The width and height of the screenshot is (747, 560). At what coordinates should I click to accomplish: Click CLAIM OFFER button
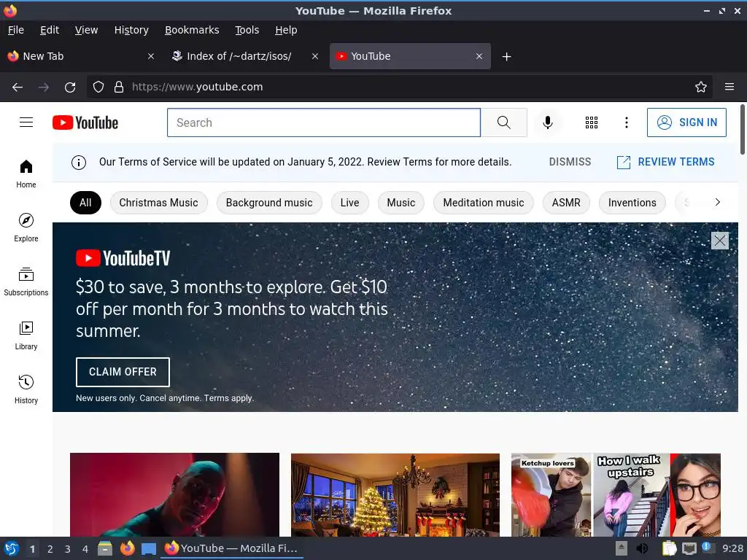(123, 372)
